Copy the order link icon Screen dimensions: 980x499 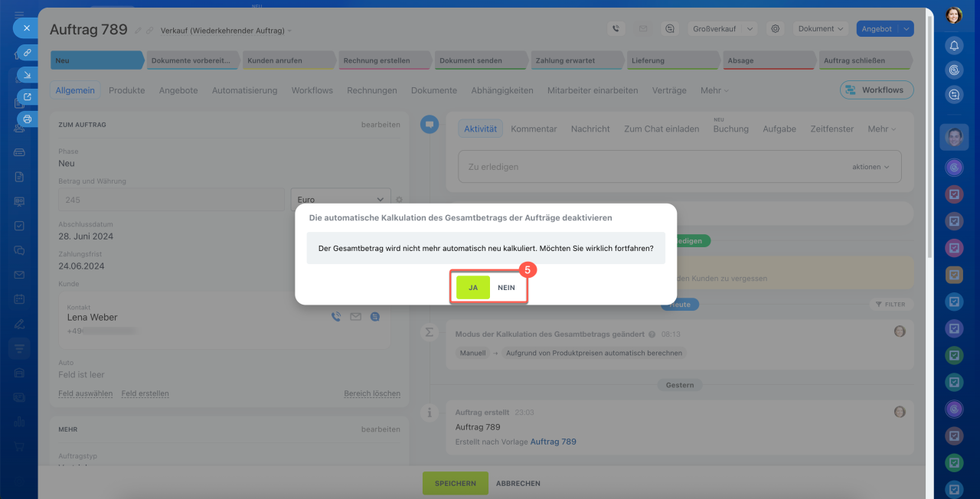28,53
